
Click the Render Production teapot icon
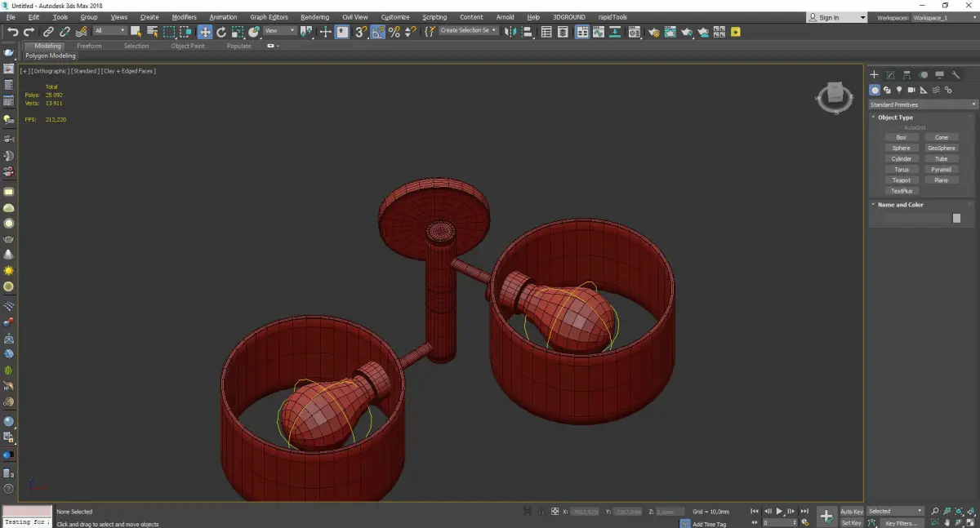[x=686, y=32]
